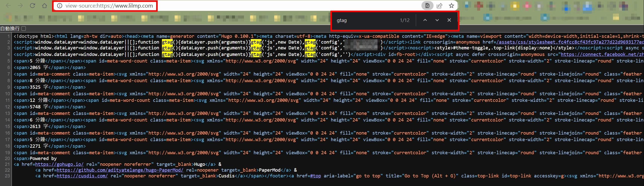
Task: Open the browser home page
Action: coord(45,6)
